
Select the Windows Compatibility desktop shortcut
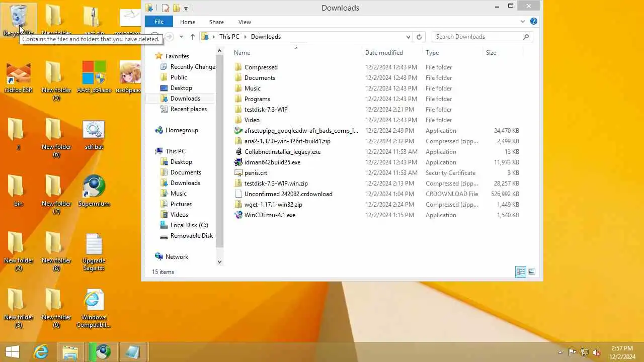[94, 309]
